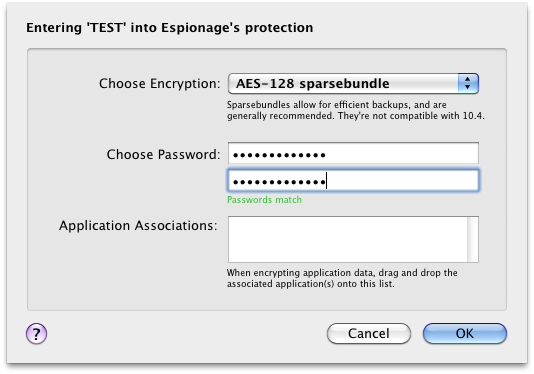Click the text caret in the confirmation field
The image size is (534, 374).
pos(326,181)
